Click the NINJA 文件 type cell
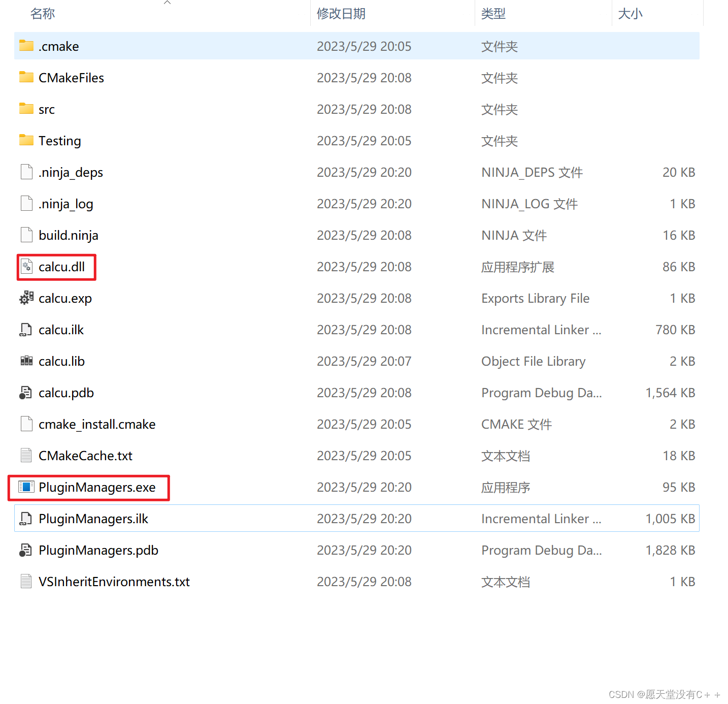 tap(514, 235)
